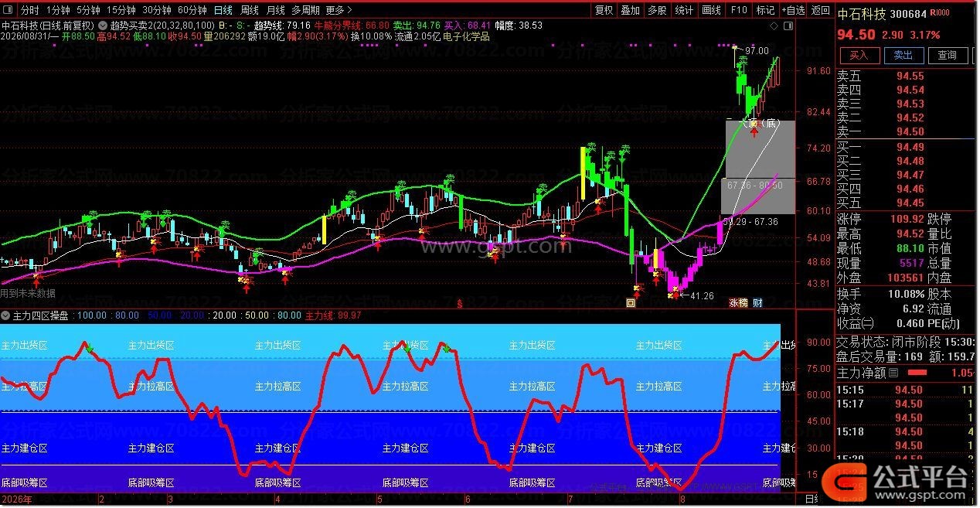Screen dimensions: 980x508
Task: Click the 涨榜 badge icon under chart
Action: coord(739,303)
